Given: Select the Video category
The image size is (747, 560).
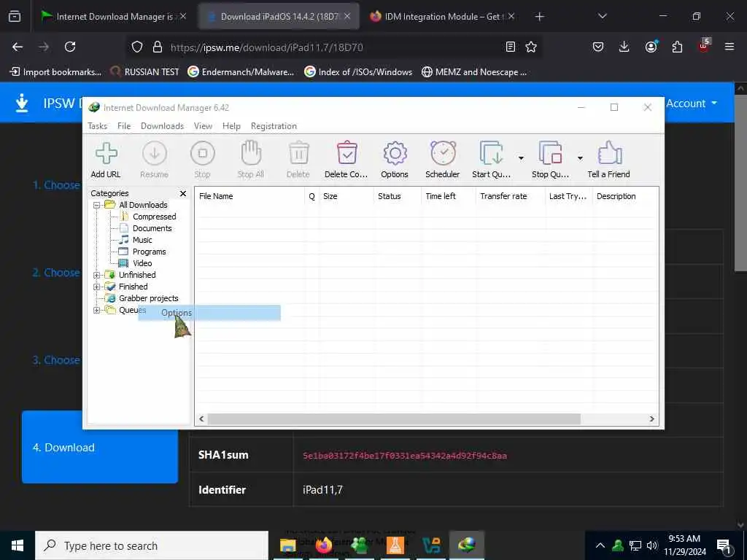Looking at the screenshot, I should click(142, 263).
